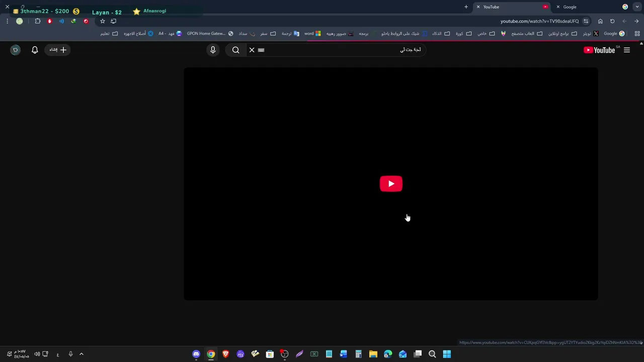Image resolution: width=644 pixels, height=362 pixels.
Task: Open a new browser tab
Action: [x=466, y=7]
